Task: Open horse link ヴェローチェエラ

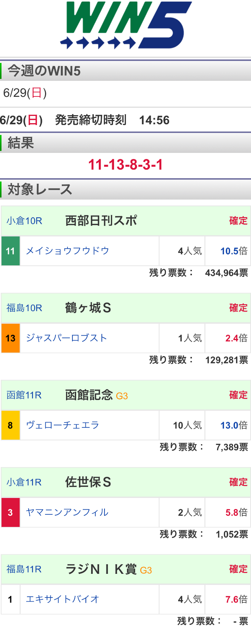Action: click(63, 425)
